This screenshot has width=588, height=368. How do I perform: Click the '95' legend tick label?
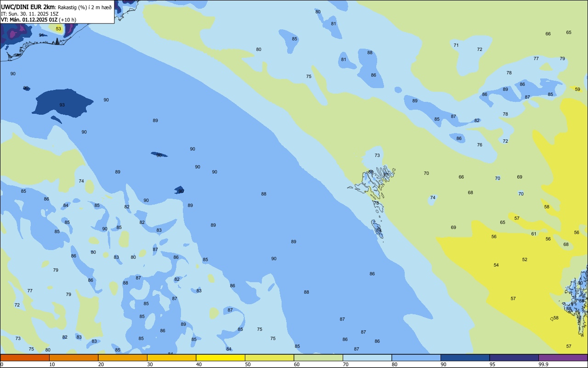click(x=492, y=364)
